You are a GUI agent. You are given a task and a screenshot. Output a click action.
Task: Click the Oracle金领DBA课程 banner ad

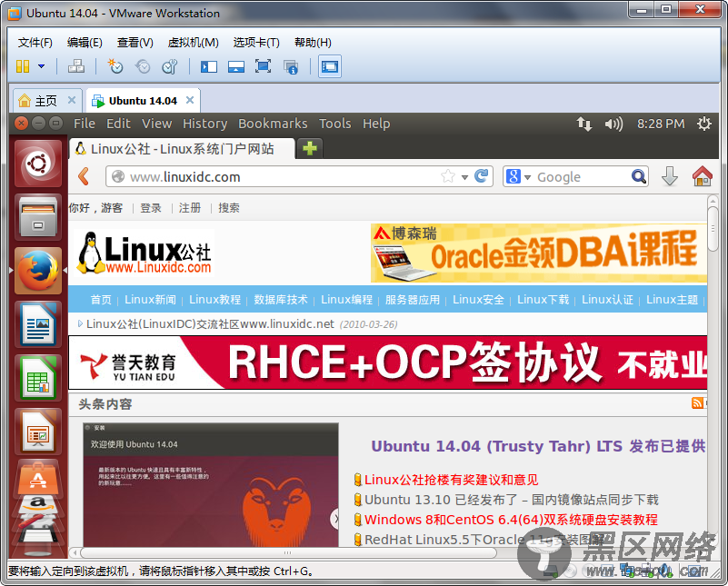[539, 253]
